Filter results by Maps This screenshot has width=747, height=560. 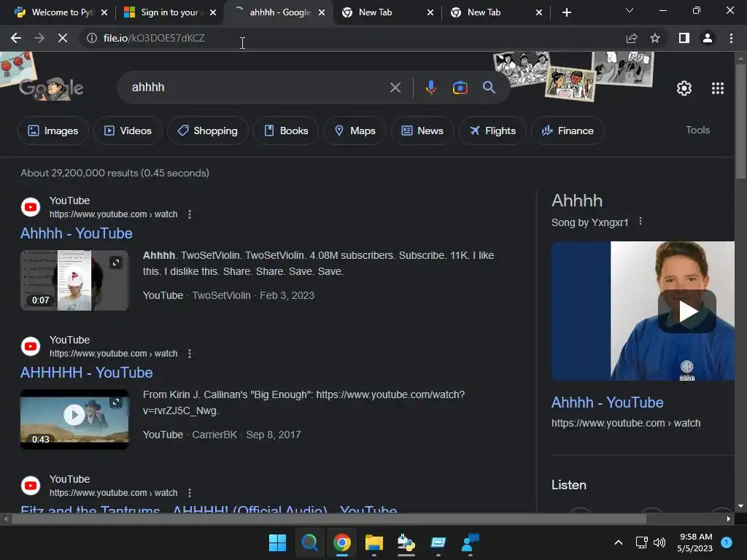pos(355,131)
